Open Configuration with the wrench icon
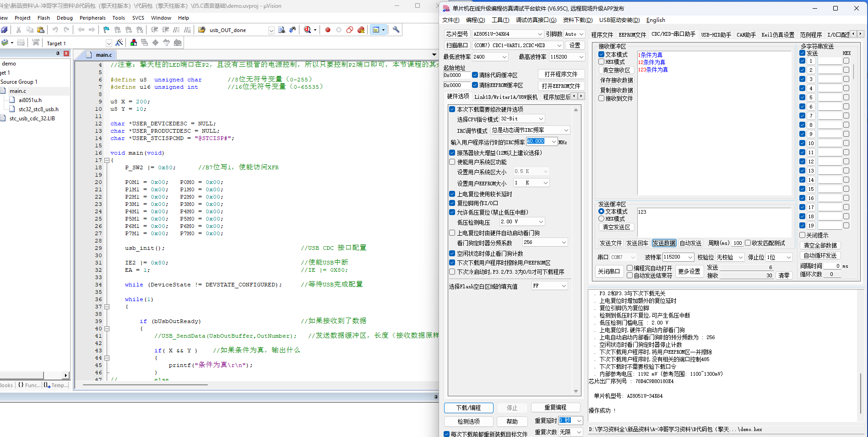The image size is (868, 437). 396,30
